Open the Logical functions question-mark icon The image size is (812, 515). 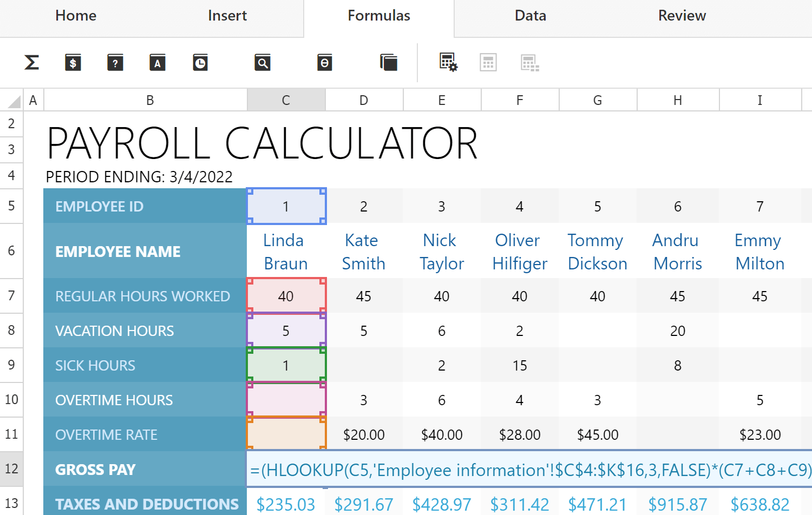[x=115, y=63]
